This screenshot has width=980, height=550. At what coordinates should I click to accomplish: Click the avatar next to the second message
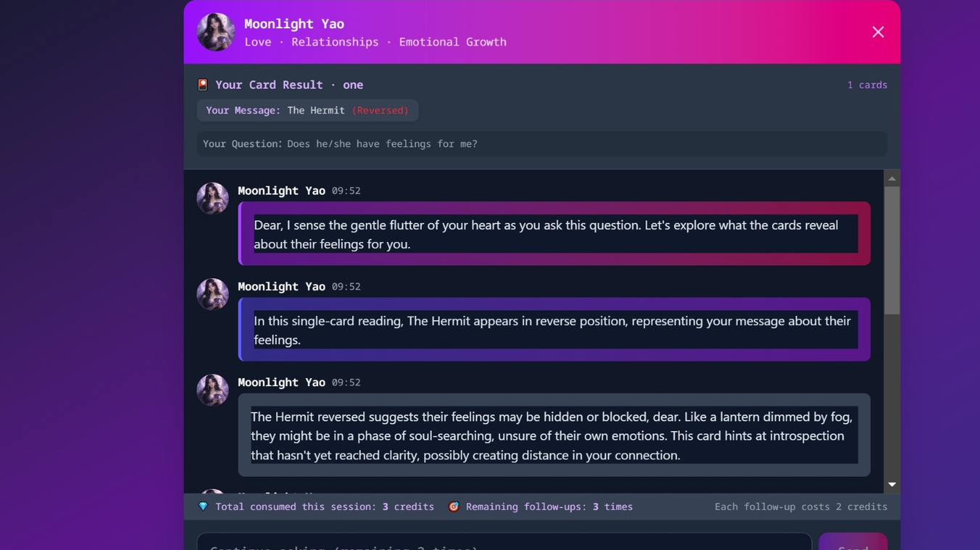tap(212, 294)
